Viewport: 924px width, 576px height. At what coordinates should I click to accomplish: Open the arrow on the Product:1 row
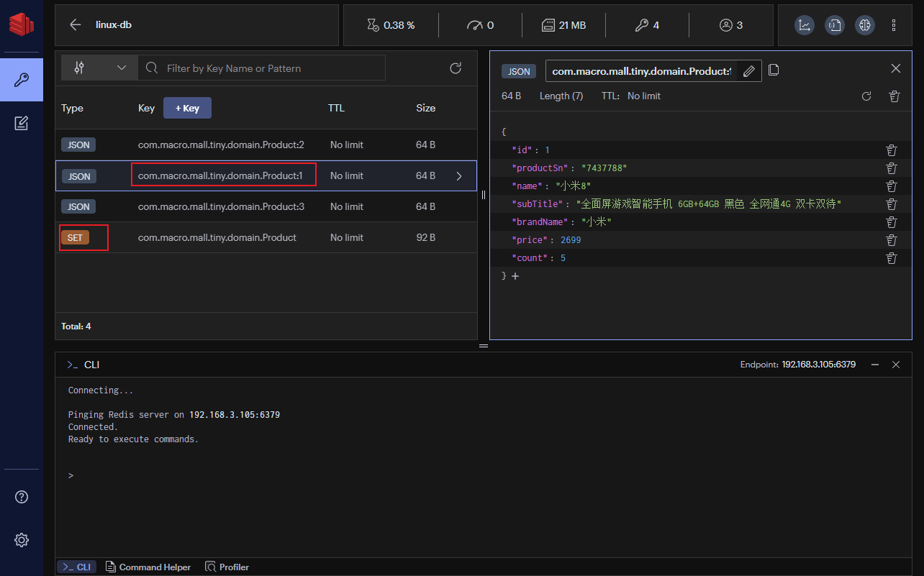tap(459, 176)
